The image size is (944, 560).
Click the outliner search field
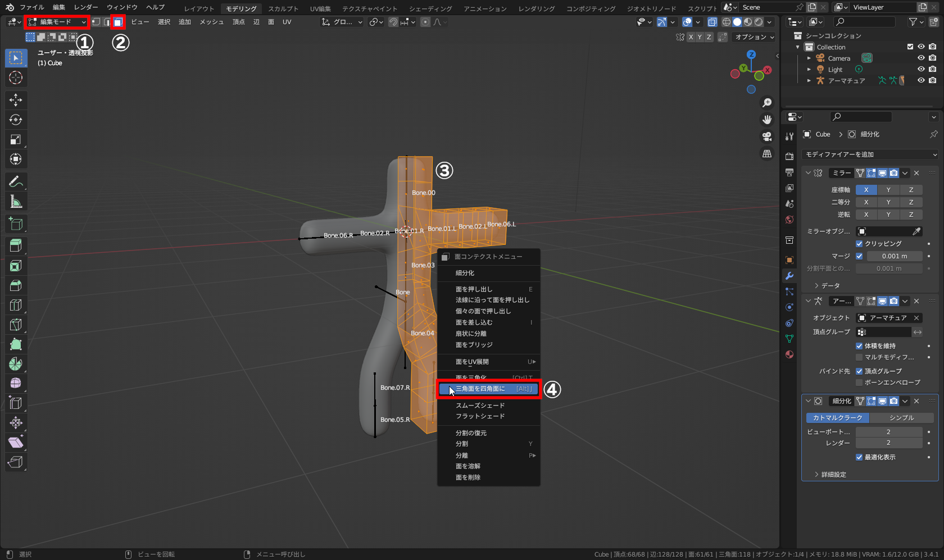tap(864, 22)
